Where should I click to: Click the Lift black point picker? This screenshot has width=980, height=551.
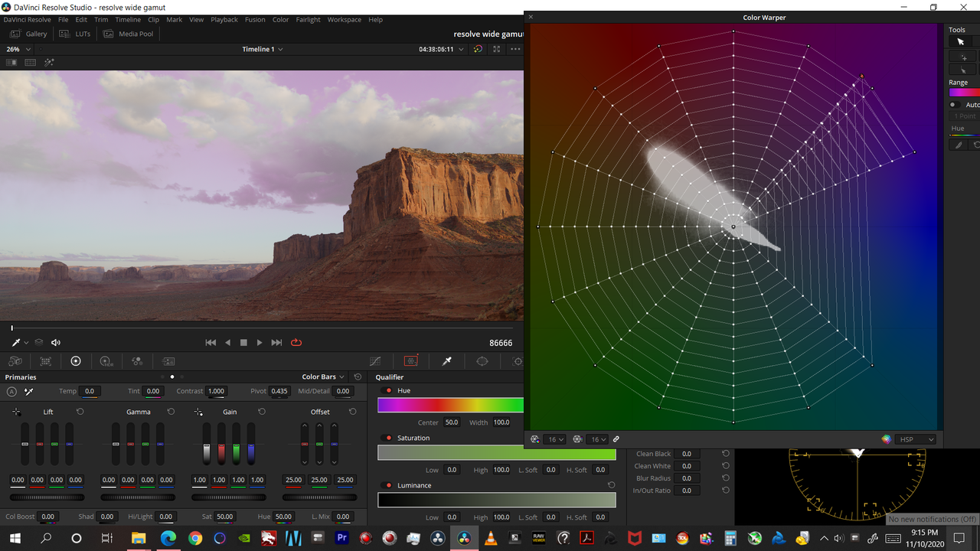coord(16,412)
